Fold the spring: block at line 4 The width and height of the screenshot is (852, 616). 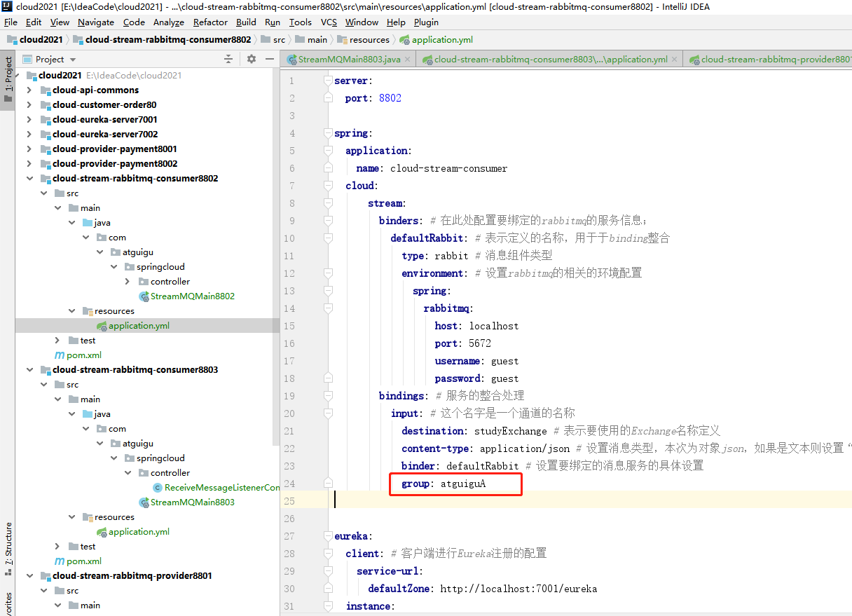point(327,133)
